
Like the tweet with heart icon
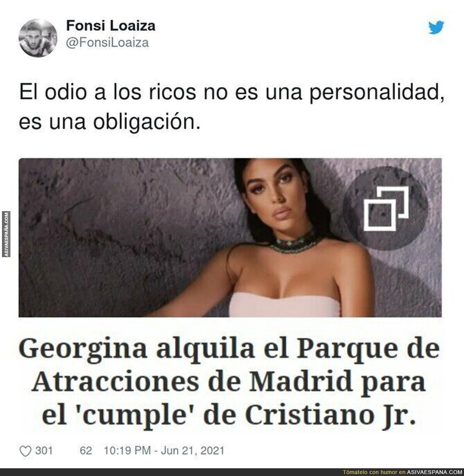(x=26, y=450)
